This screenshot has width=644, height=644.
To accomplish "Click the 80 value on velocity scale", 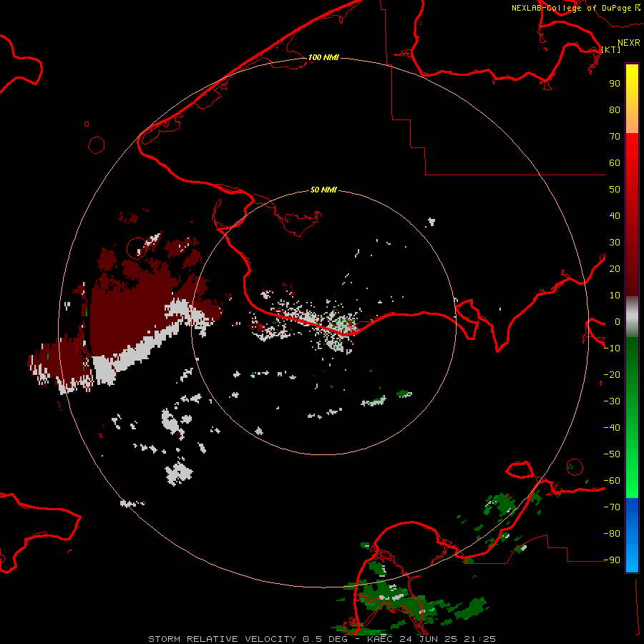I will 615,109.
